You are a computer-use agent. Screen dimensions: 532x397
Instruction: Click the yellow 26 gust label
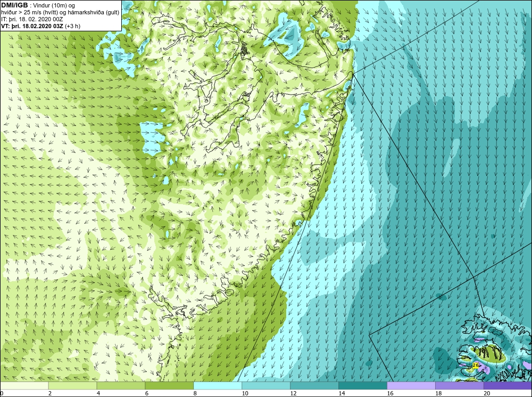coord(475,365)
